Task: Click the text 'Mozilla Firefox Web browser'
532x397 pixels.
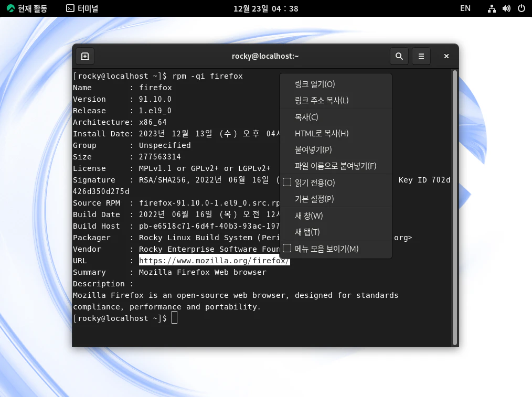Action: (203, 272)
